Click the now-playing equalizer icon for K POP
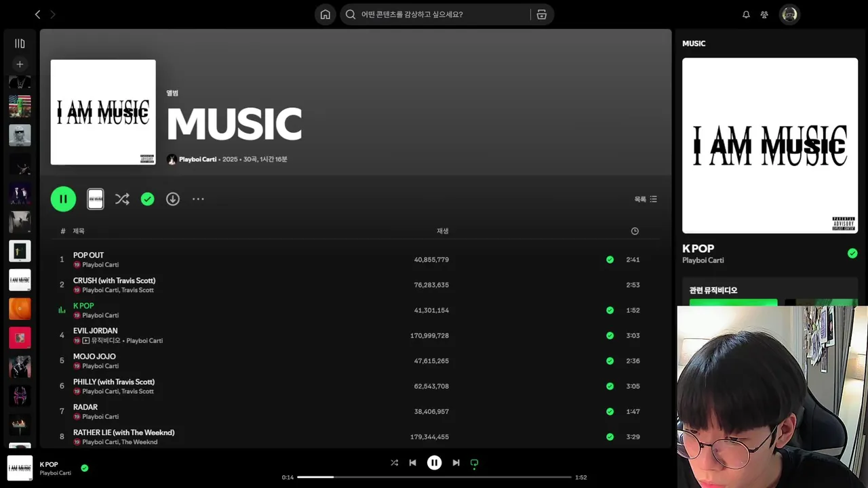 coord(62,310)
